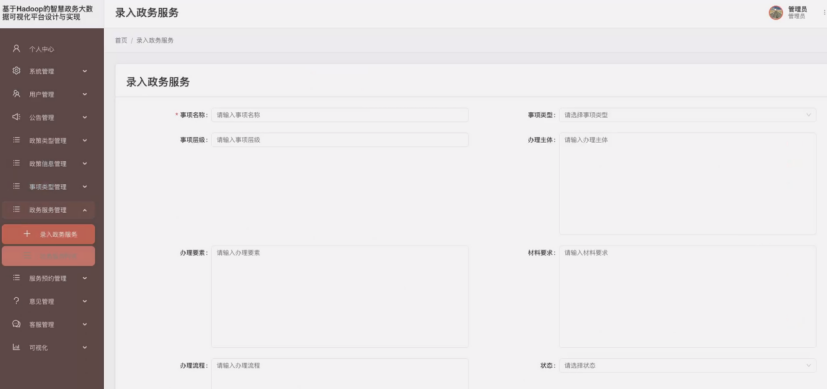Expand the 服务预约管理 chevron
This screenshot has height=389, width=827.
[85, 278]
